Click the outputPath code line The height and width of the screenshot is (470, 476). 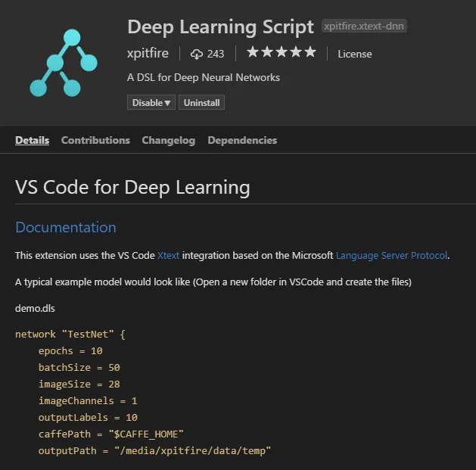[154, 451]
